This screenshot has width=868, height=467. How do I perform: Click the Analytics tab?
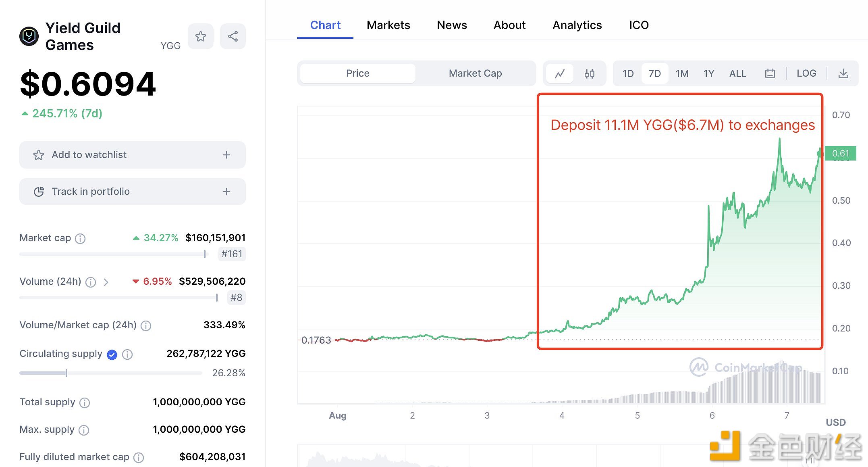click(576, 24)
